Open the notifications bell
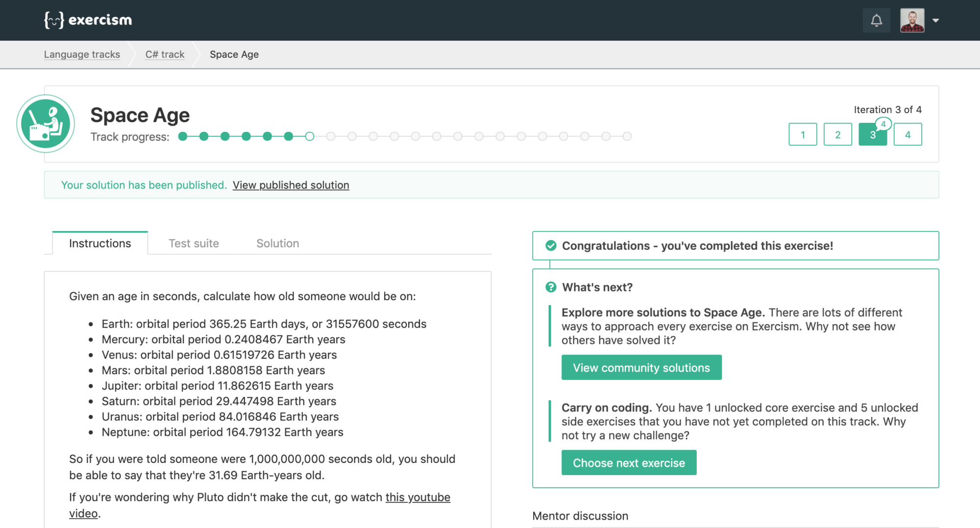Screen dimensions: 980x528 (876, 21)
